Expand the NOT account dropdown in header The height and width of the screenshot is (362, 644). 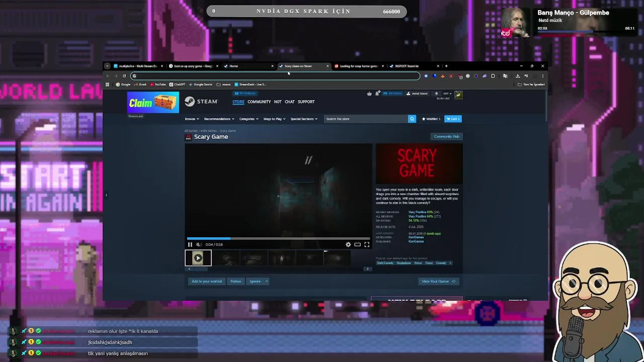[446, 94]
